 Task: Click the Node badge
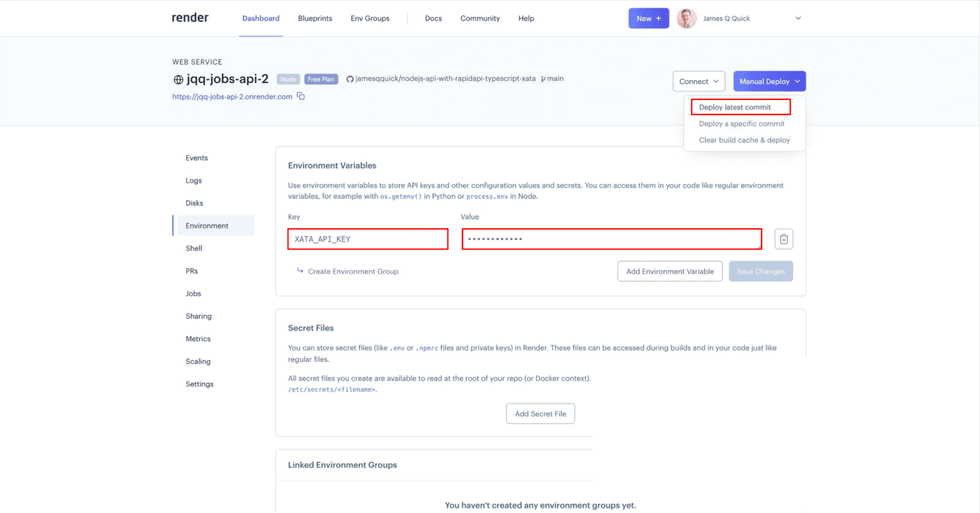click(288, 79)
